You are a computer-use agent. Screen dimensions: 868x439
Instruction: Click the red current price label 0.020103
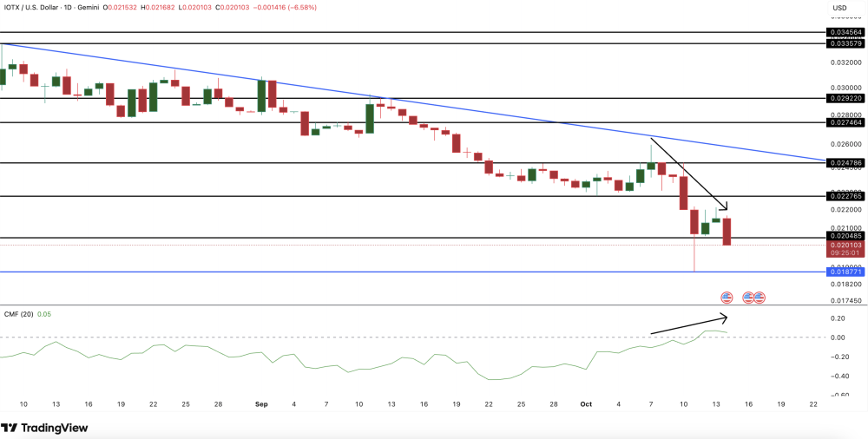point(844,245)
